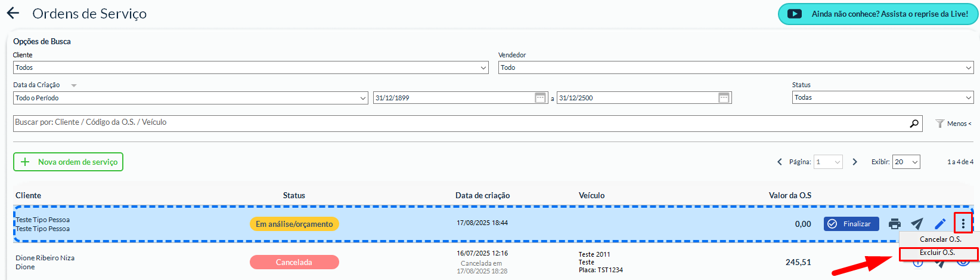Click the send paper-plane icon in first row
Viewport: 980px width, 280px height.
point(917,224)
